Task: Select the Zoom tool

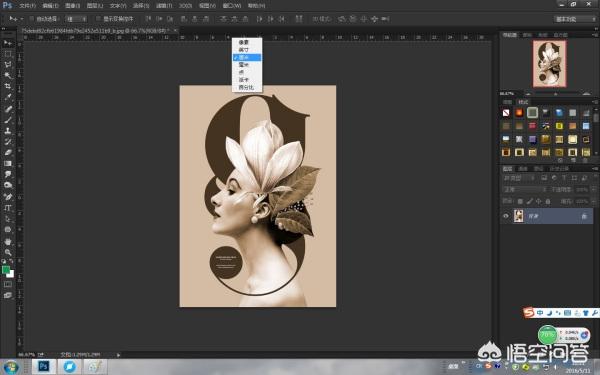Action: 8,252
